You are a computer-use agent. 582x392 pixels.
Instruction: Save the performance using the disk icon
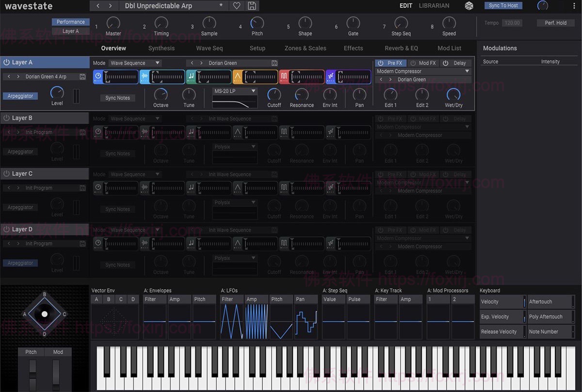pyautogui.click(x=251, y=6)
